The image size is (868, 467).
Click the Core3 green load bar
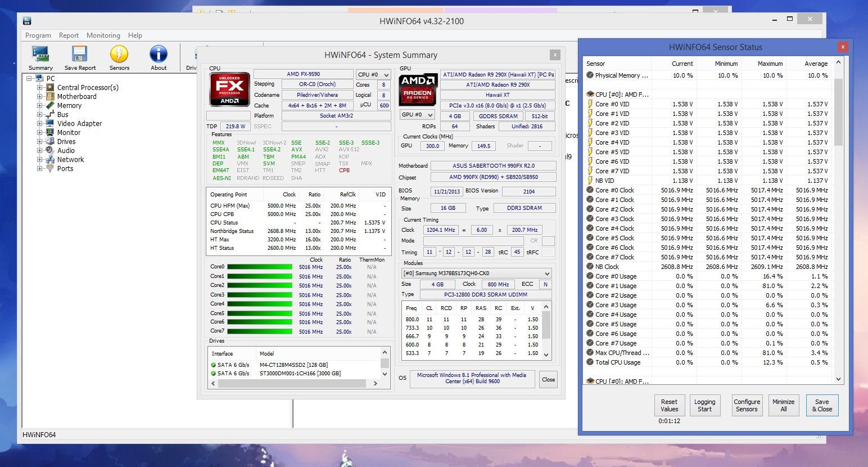[259, 295]
